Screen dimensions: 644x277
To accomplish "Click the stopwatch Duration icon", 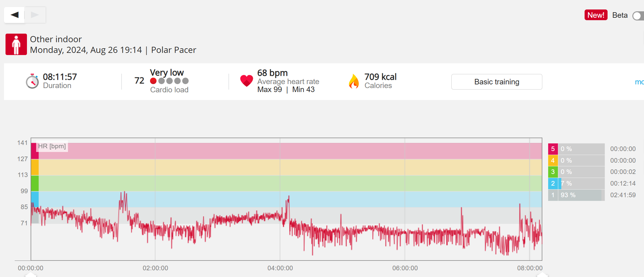I will pos(32,81).
